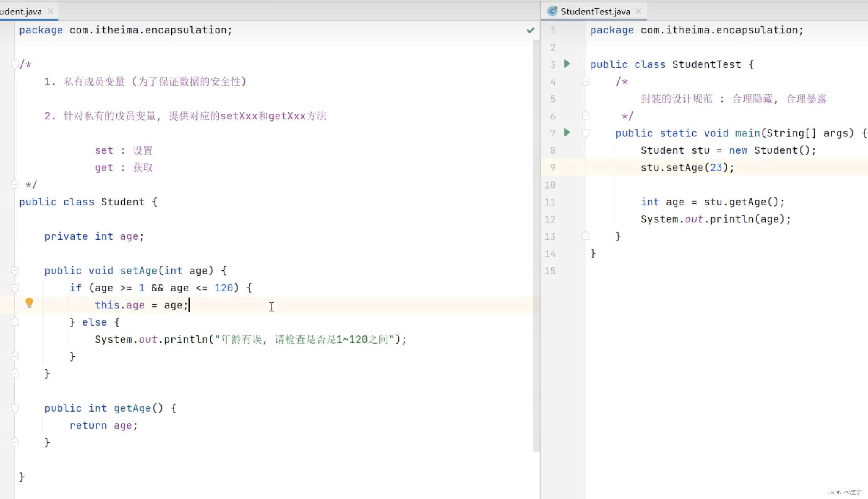
Task: Switch to the Student.java tab
Action: coord(21,11)
